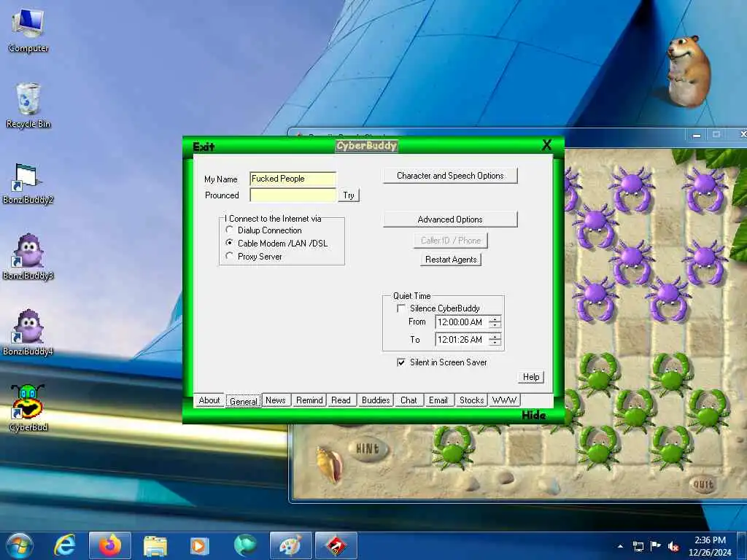747x560 pixels.
Task: Open the Chat tab
Action: point(409,400)
